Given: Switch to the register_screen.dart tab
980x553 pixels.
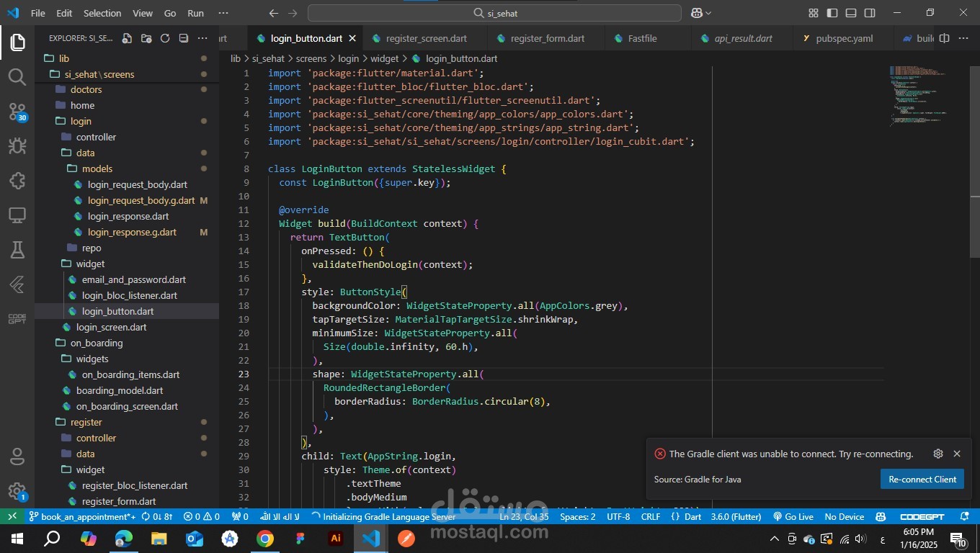Looking at the screenshot, I should 425,38.
